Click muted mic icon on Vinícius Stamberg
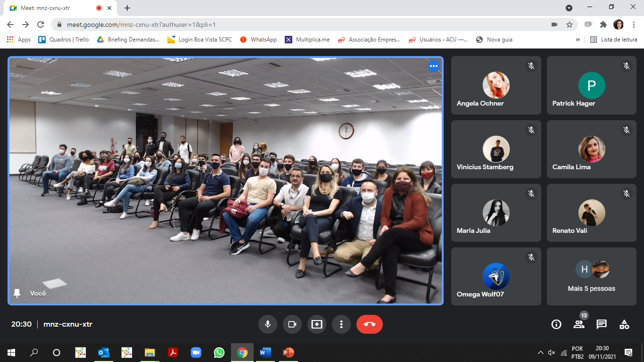Viewport: 644px width, 362px height. pyautogui.click(x=531, y=130)
